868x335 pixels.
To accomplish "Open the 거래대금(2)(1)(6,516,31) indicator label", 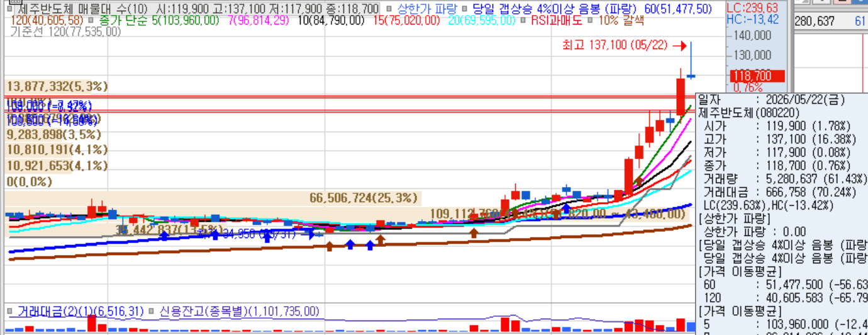I will (81, 312).
